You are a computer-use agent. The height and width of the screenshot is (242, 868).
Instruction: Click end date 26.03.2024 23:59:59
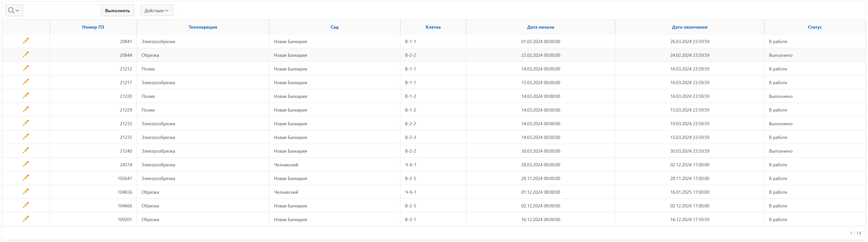click(689, 41)
